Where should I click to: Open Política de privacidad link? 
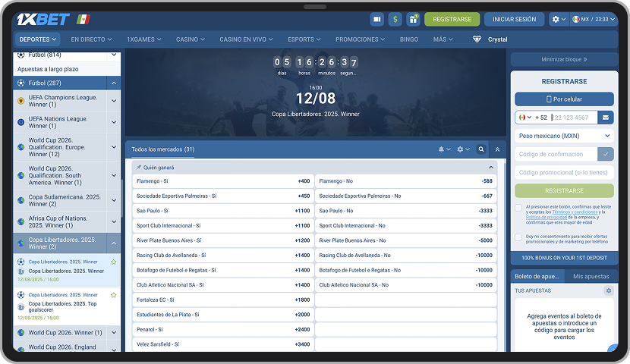pyautogui.click(x=547, y=217)
